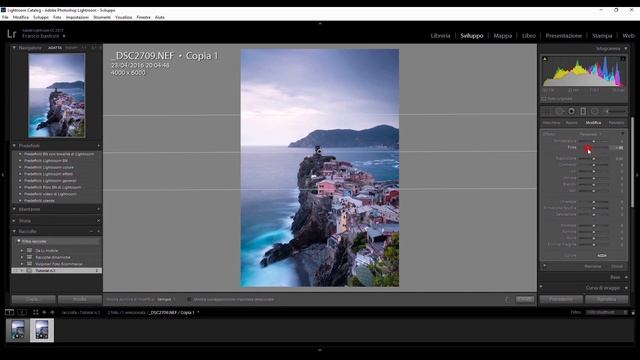Clear history using the Storia X icon
640x360 pixels.
click(98, 221)
